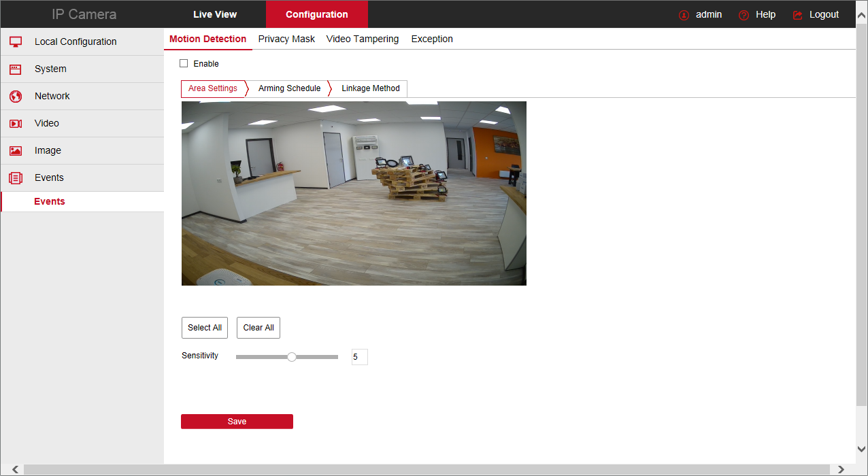Screen dimensions: 868x476
Task: Click the camera preview image
Action: 354,193
